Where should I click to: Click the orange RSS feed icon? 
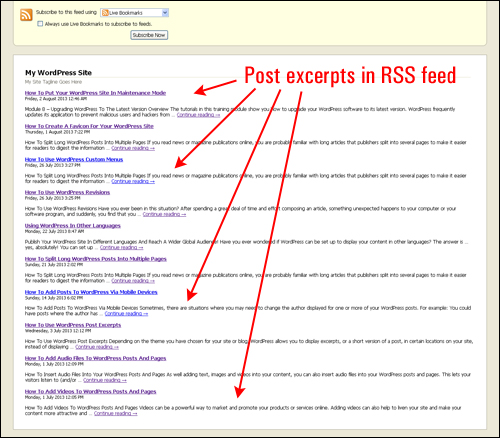coord(26,15)
